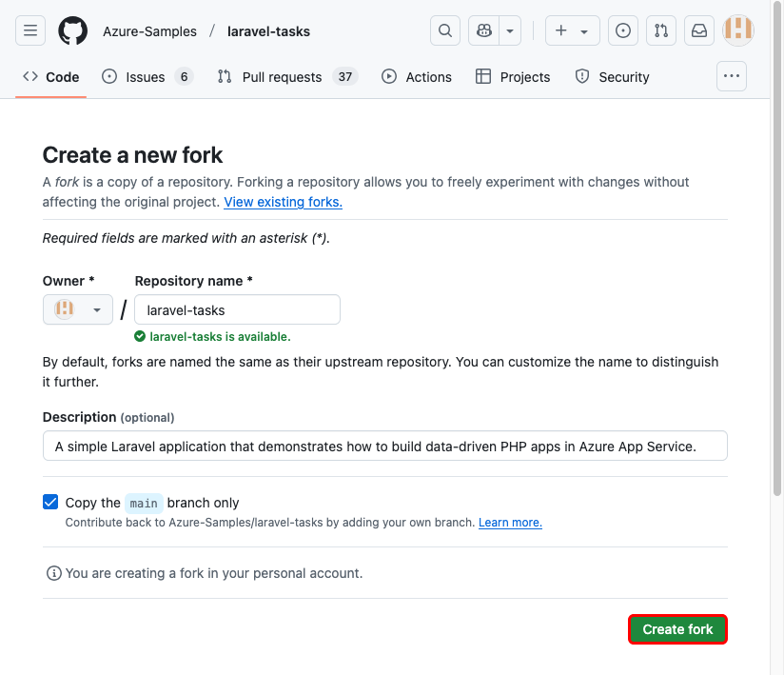
Task: Open the GitHub home via octocat logo
Action: point(72,30)
